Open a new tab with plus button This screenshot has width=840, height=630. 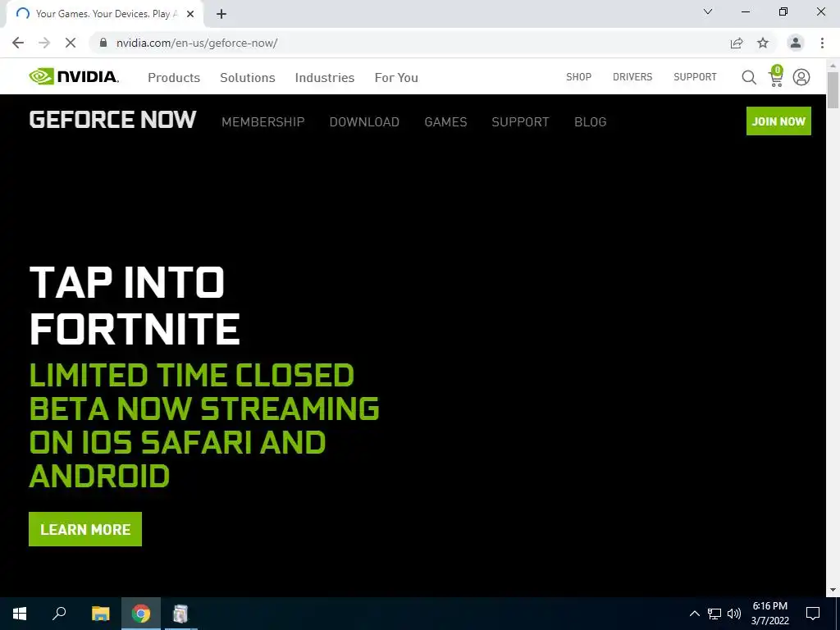click(221, 14)
